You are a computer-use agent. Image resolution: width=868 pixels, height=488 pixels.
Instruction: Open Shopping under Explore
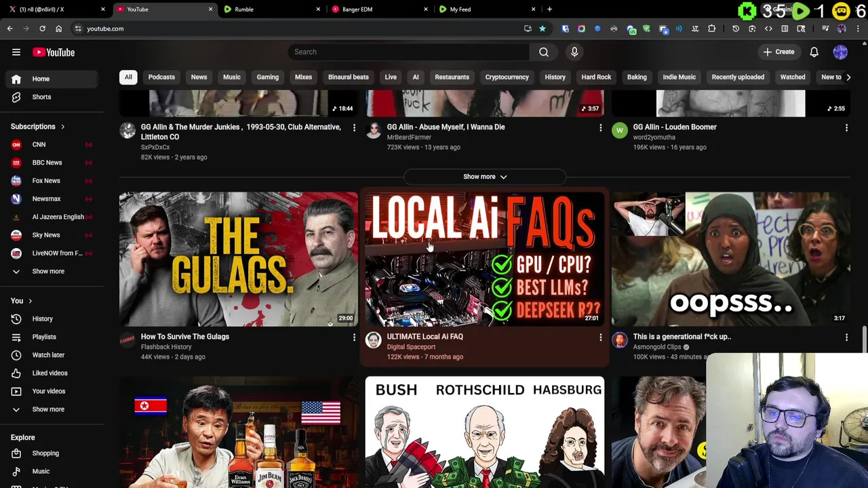pyautogui.click(x=52, y=453)
